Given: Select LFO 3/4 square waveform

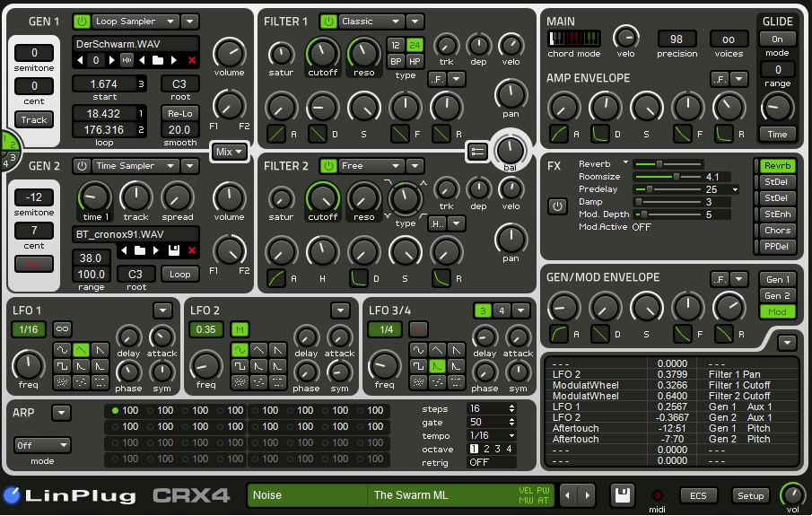Looking at the screenshot, I should pos(418,366).
